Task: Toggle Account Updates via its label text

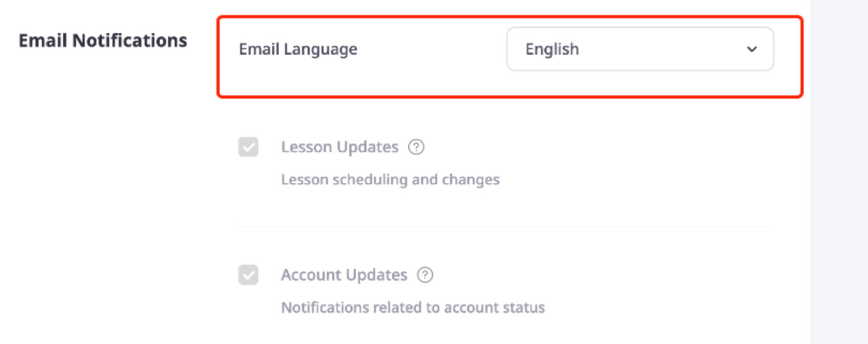Action: [x=344, y=275]
